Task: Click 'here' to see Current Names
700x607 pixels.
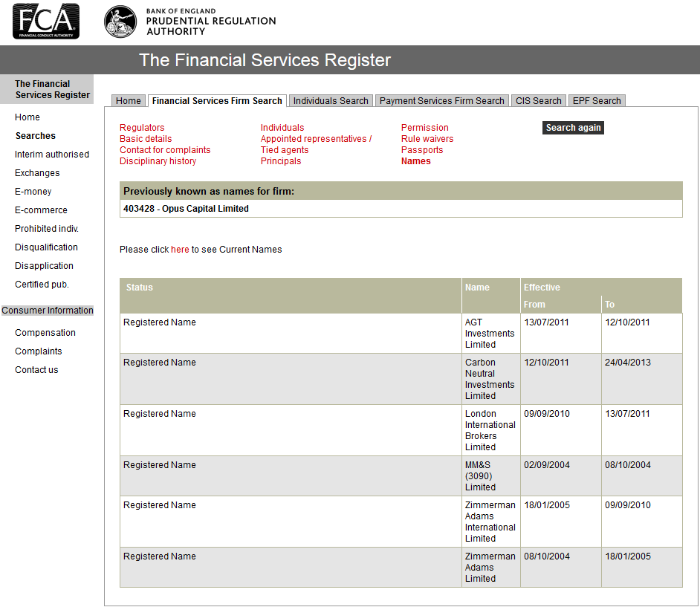Action: [180, 250]
